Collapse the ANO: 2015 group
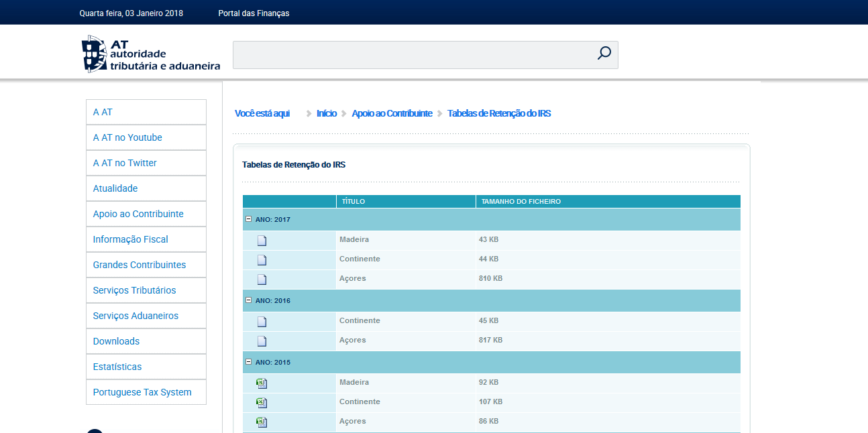This screenshot has height=433, width=868. click(x=248, y=362)
